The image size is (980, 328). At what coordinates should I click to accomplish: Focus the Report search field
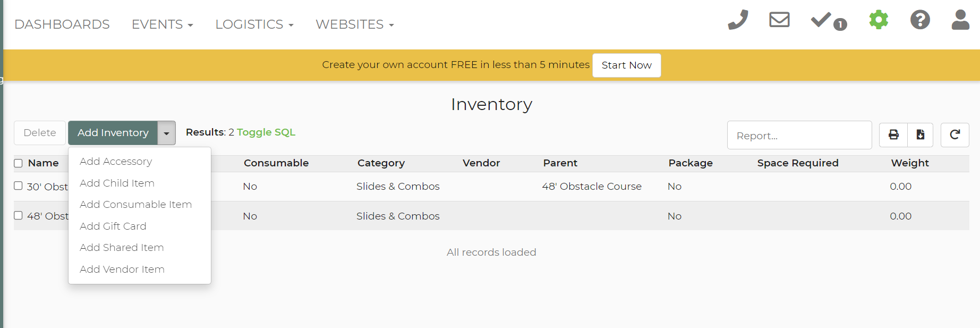[799, 136]
